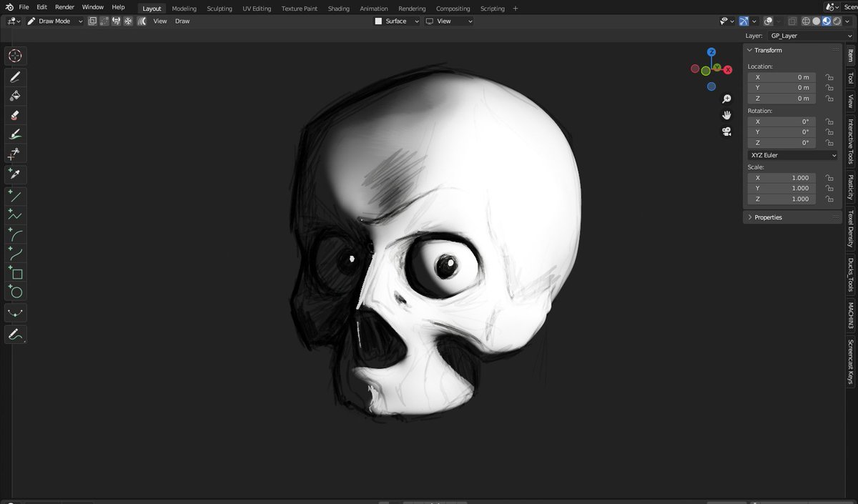The width and height of the screenshot is (858, 504).
Task: Toggle viewport overlays
Action: pyautogui.click(x=768, y=21)
